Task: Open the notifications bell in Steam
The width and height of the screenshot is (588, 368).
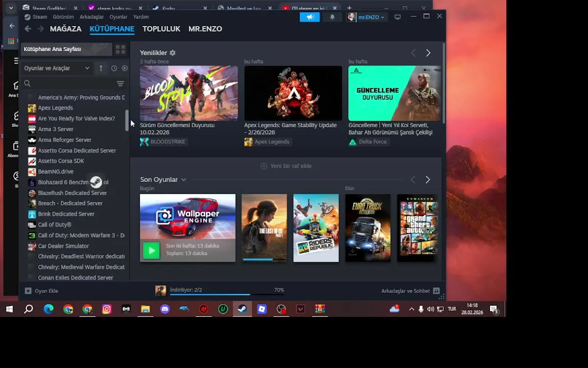Action: click(x=332, y=17)
